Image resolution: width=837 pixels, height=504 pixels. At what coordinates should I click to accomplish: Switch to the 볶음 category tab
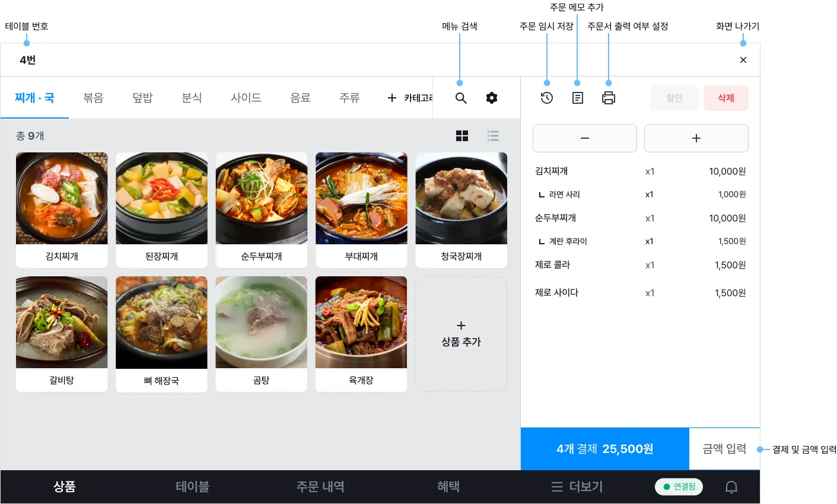pos(94,98)
